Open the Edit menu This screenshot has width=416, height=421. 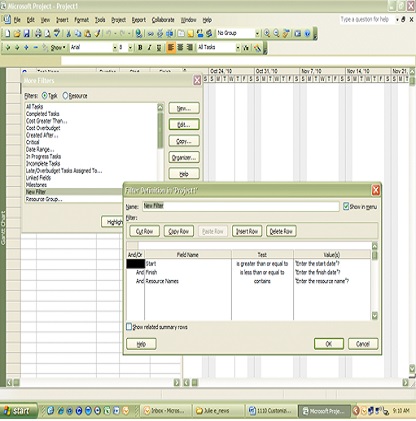tap(31, 20)
